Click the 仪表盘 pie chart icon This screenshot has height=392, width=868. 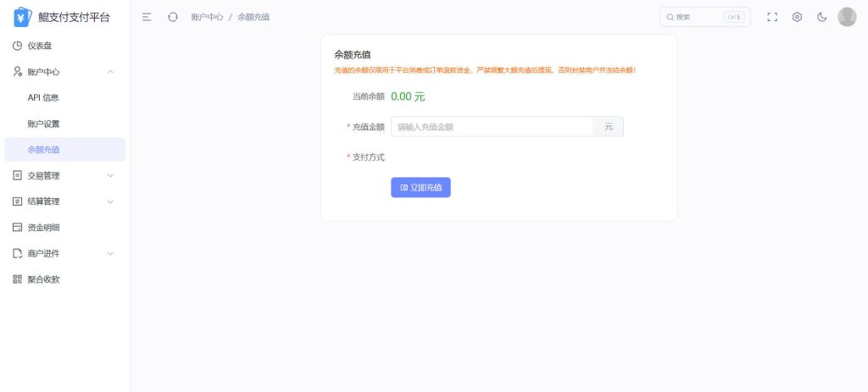tap(17, 46)
